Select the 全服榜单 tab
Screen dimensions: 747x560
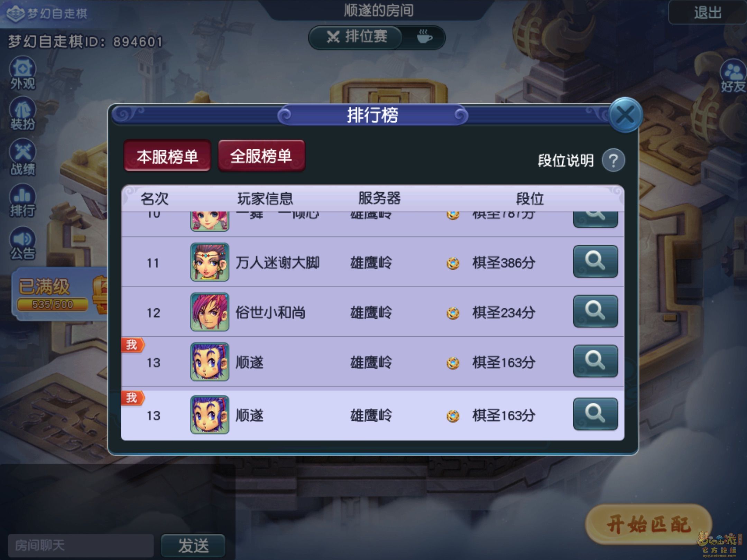(x=261, y=156)
